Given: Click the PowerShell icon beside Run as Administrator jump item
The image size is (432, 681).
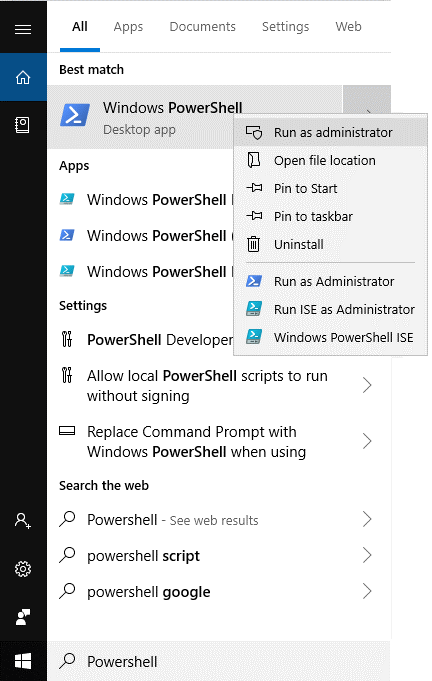Looking at the screenshot, I should [254, 281].
